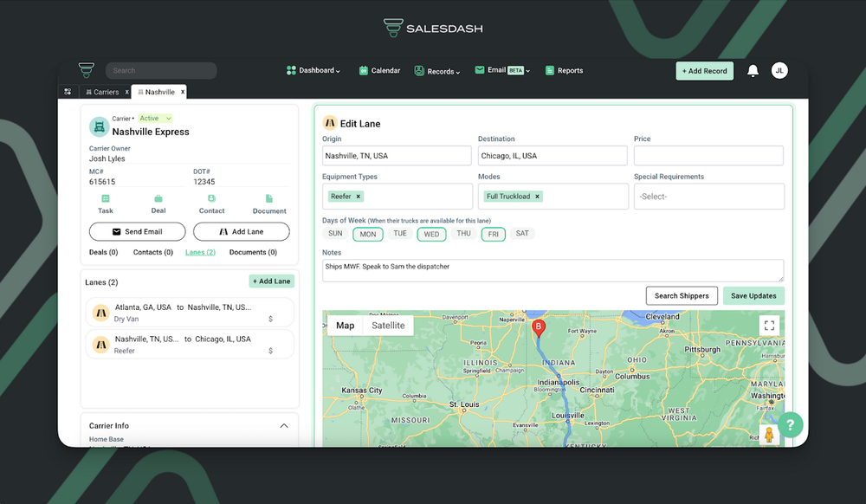
Task: Click the outlined Add Lane button
Action: (x=242, y=232)
